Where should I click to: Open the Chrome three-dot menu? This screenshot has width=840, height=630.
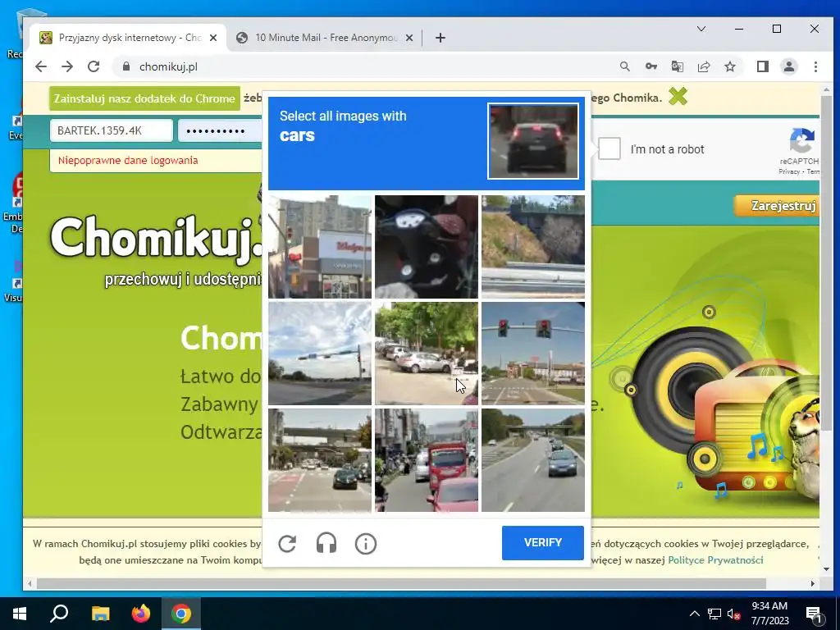[815, 66]
